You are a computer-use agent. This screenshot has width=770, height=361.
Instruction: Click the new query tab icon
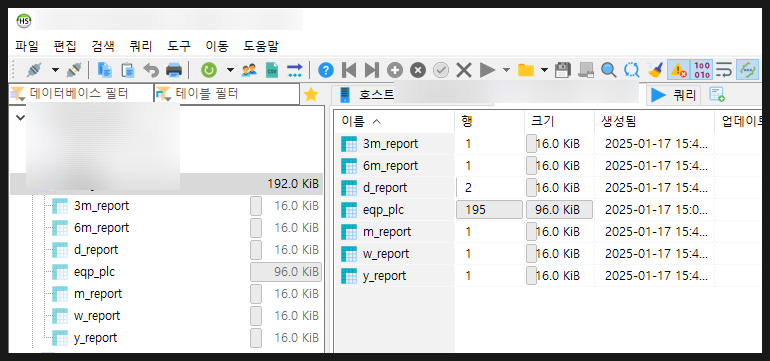717,95
